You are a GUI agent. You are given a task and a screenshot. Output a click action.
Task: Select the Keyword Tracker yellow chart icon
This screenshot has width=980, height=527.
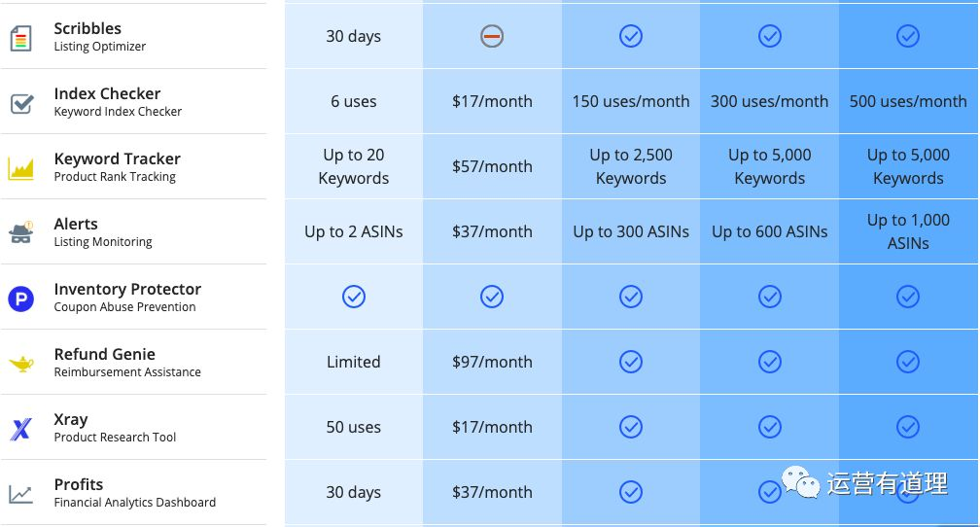tap(20, 168)
